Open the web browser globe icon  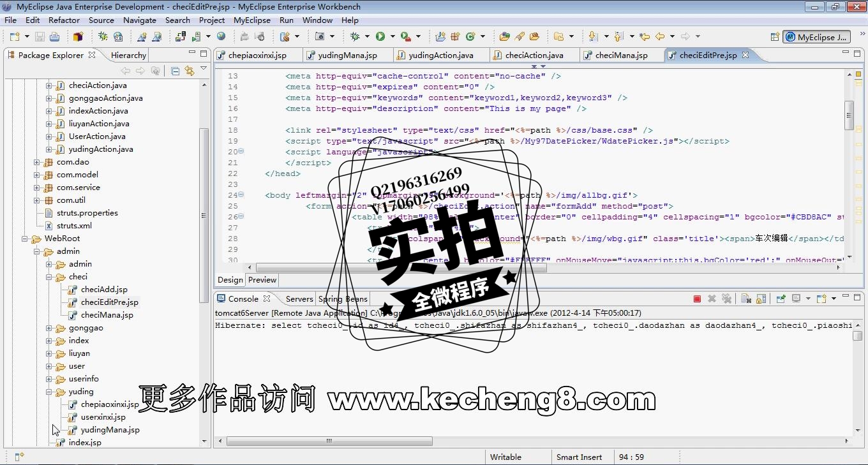tap(221, 37)
